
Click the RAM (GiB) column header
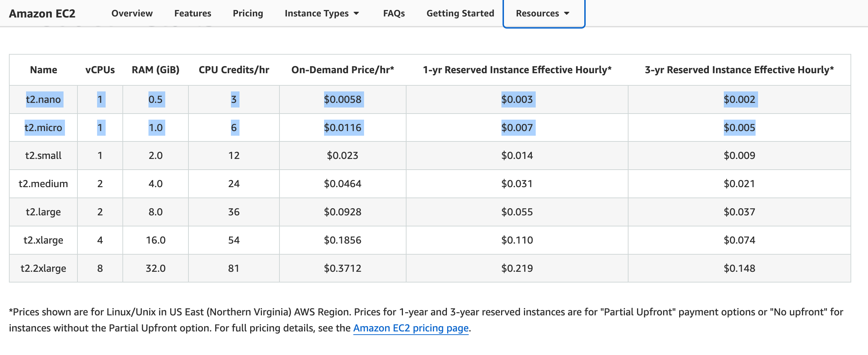click(155, 70)
